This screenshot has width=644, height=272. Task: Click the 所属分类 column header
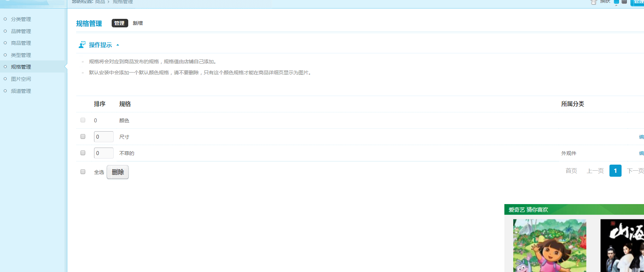point(573,104)
